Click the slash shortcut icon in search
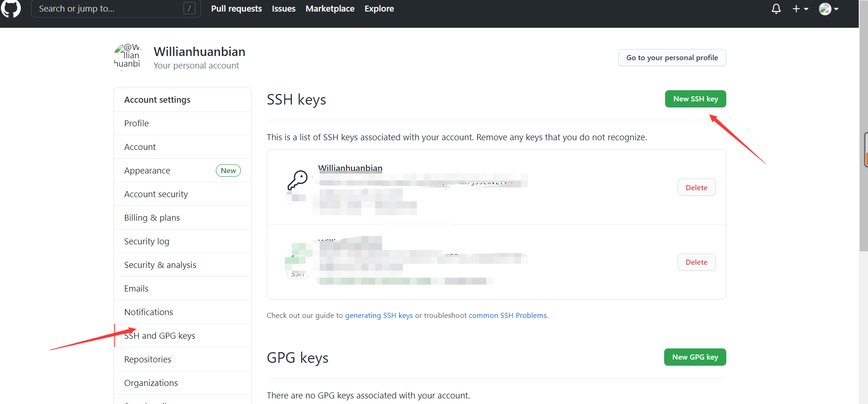This screenshot has width=868, height=404. (189, 8)
